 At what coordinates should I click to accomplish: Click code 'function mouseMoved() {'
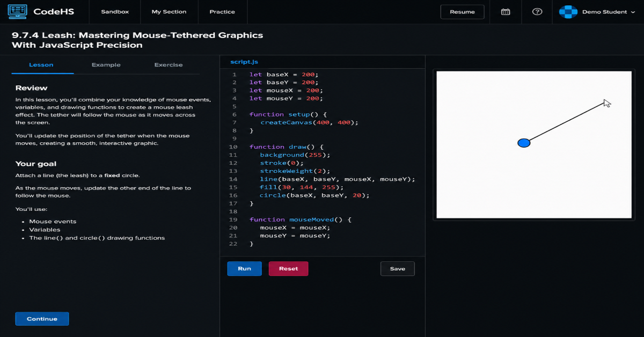coord(299,219)
